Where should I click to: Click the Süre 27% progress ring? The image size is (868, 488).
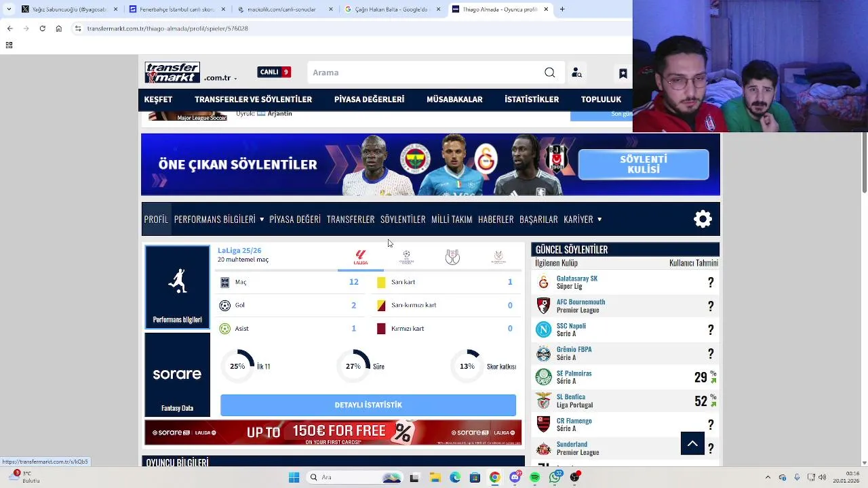point(353,366)
